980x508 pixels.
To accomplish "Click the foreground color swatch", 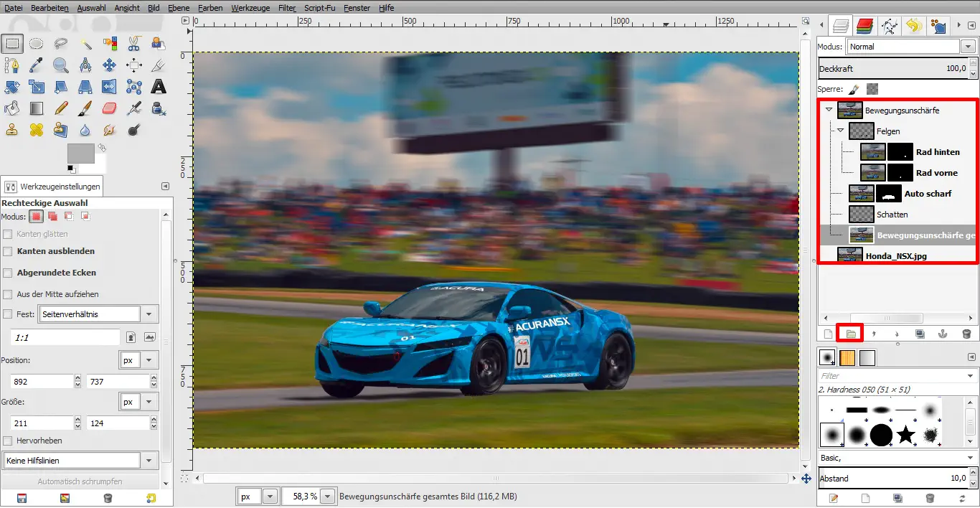I will point(80,153).
